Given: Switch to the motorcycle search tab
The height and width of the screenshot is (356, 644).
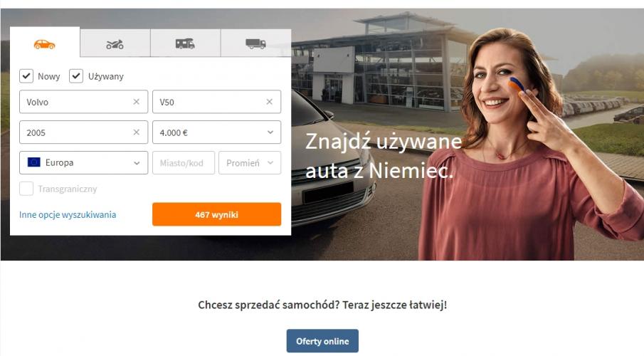Looking at the screenshot, I should coord(115,43).
